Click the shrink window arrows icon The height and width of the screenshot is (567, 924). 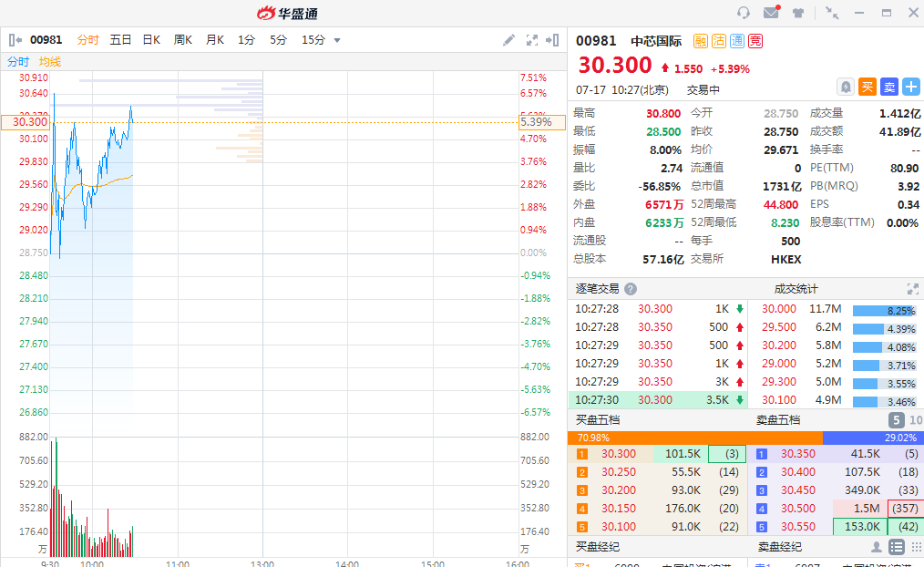coord(831,13)
